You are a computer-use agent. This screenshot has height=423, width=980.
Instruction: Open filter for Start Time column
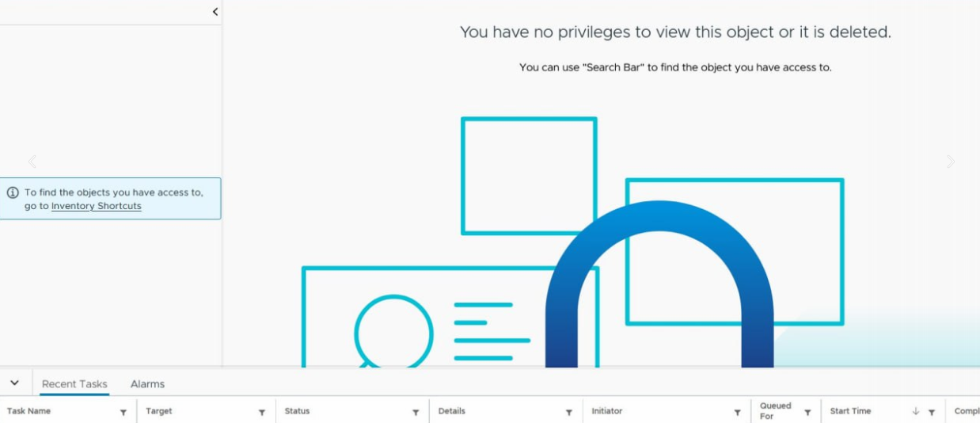pos(932,412)
